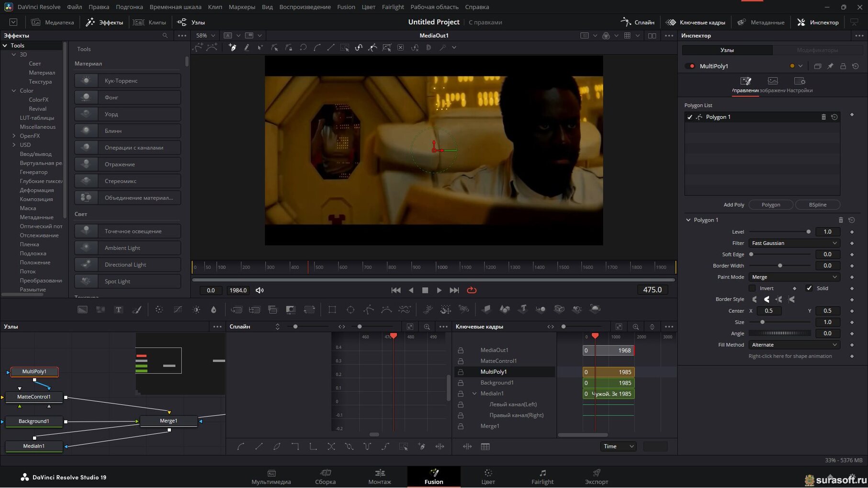Add a Polygon mask node from toolbar
This screenshot has height=488, width=868.
(x=368, y=310)
